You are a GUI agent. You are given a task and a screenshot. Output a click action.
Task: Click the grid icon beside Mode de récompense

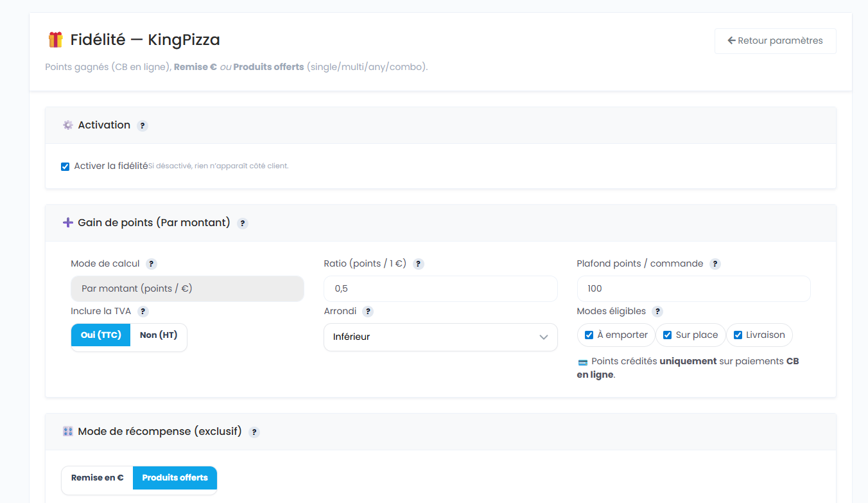(x=67, y=432)
